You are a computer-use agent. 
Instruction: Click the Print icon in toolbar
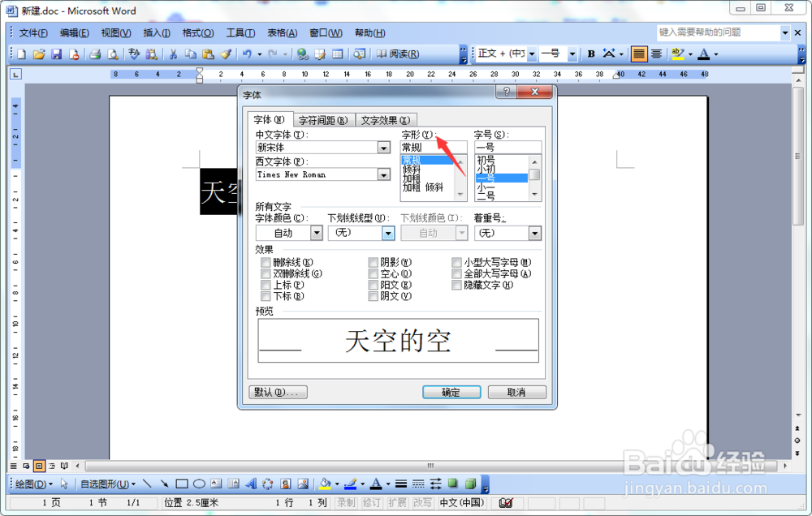click(95, 54)
